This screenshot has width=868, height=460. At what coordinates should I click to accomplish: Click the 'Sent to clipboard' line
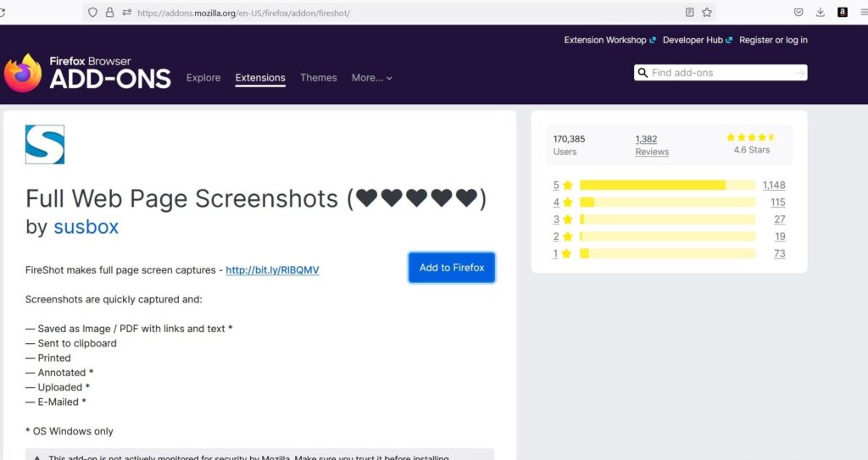[71, 343]
